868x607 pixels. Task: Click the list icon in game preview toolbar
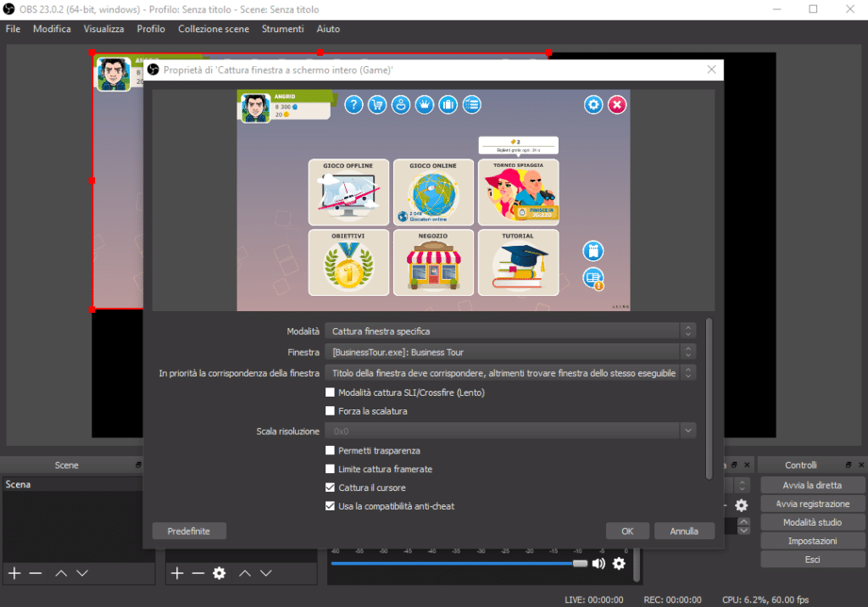click(x=472, y=104)
